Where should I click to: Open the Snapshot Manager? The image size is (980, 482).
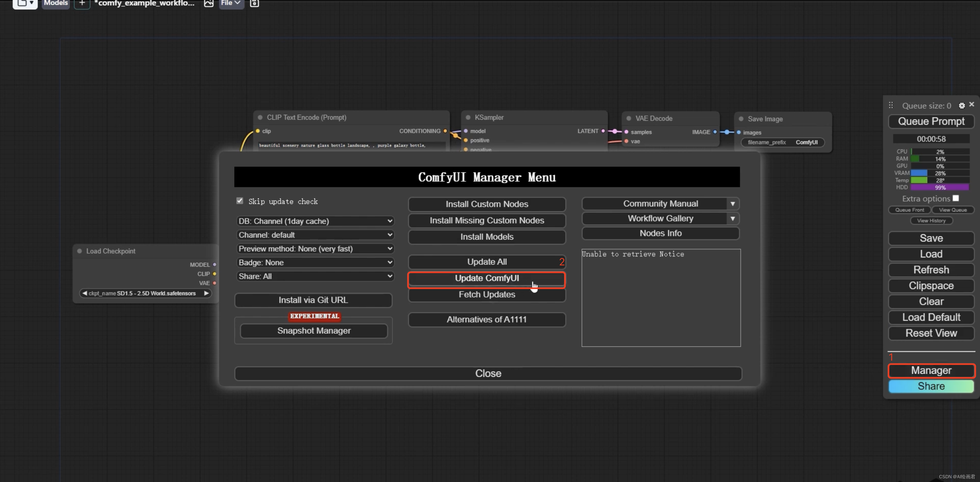pos(314,331)
